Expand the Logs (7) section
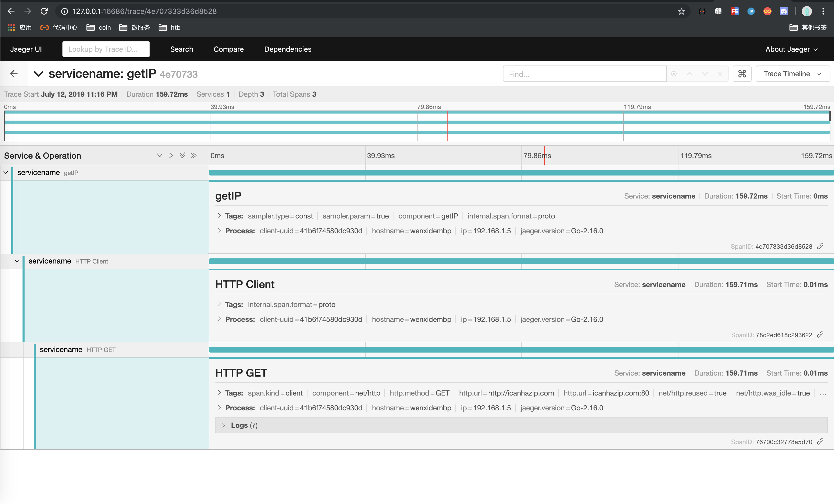This screenshot has height=504, width=834. [244, 425]
